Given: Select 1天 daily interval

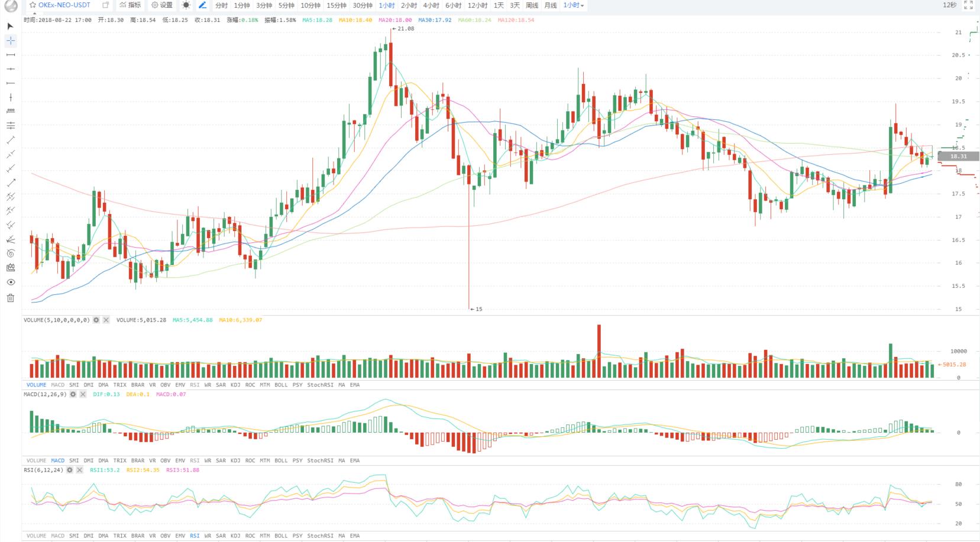Looking at the screenshot, I should [499, 5].
